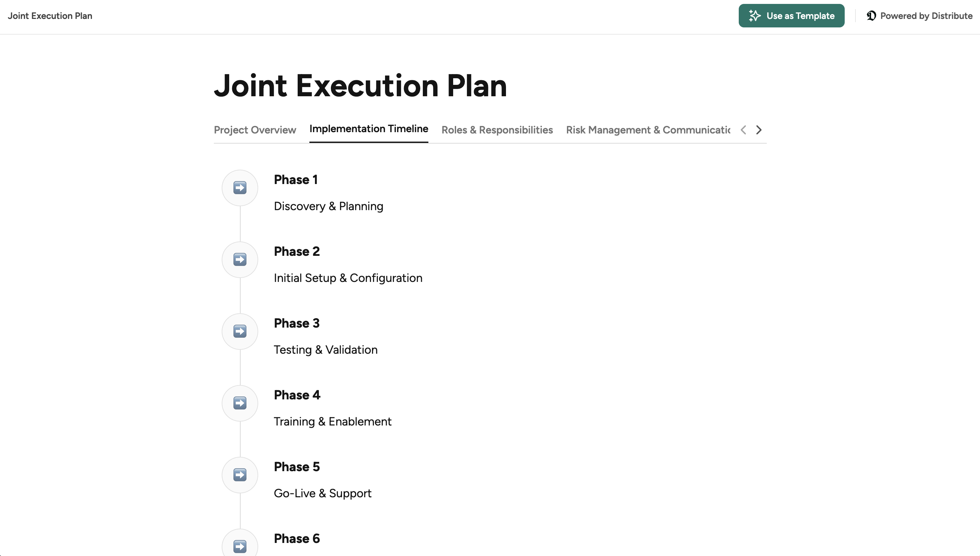This screenshot has height=556, width=980.
Task: Click Go-Live & Support text
Action: click(x=322, y=493)
